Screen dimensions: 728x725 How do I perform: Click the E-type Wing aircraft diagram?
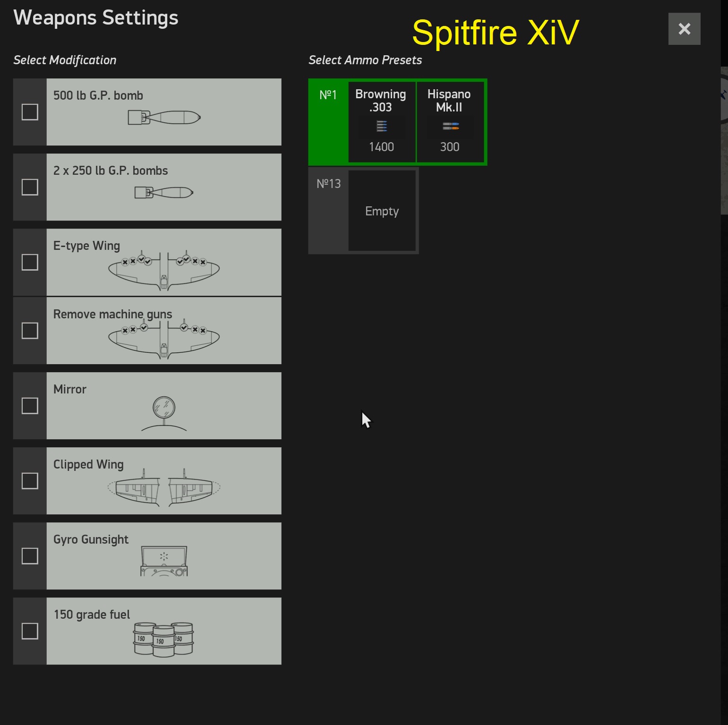coord(164,270)
